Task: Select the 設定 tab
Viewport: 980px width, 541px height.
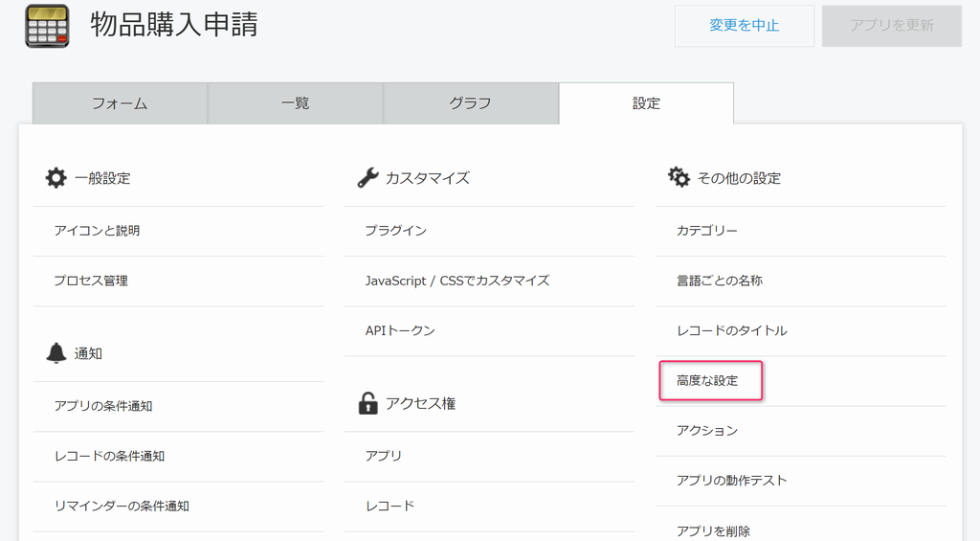Action: tap(646, 103)
